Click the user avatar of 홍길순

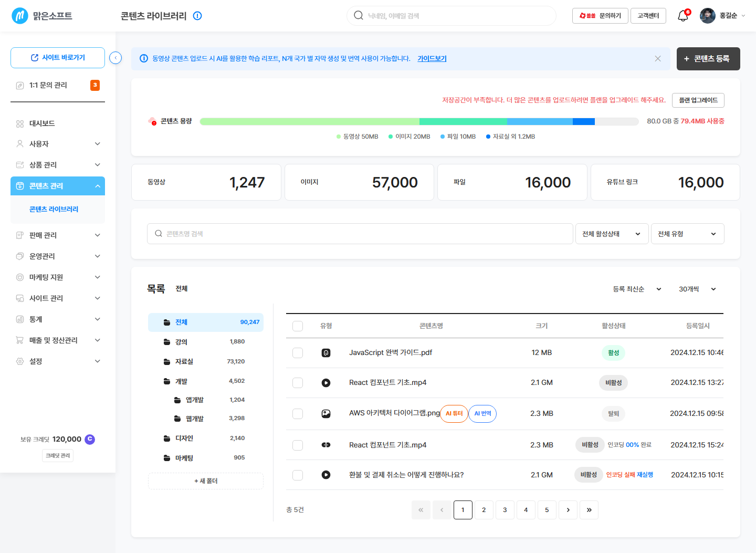(708, 16)
